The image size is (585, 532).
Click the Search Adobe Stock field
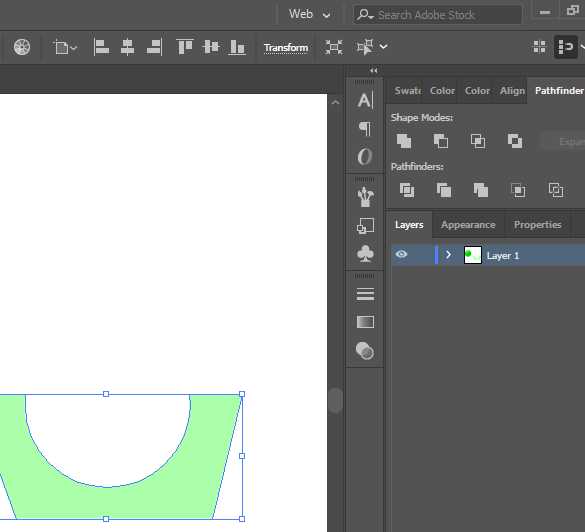[437, 15]
